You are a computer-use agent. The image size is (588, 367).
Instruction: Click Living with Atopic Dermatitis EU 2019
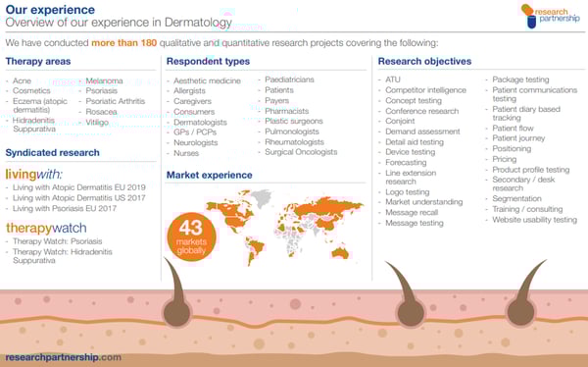tap(79, 187)
